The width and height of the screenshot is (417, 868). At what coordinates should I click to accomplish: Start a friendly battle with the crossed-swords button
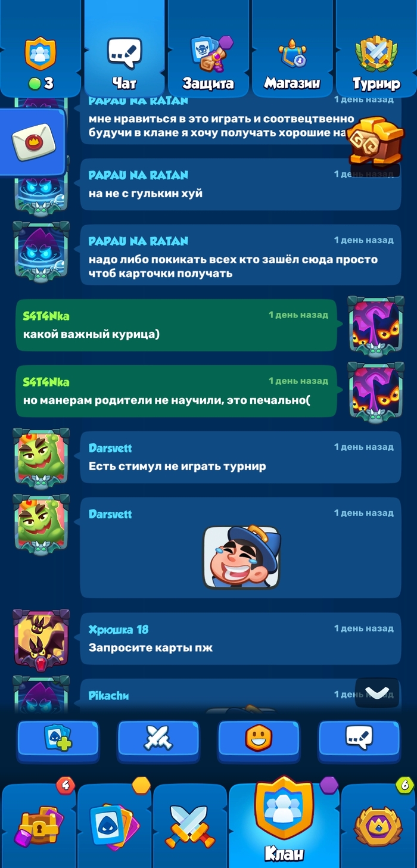click(x=158, y=738)
